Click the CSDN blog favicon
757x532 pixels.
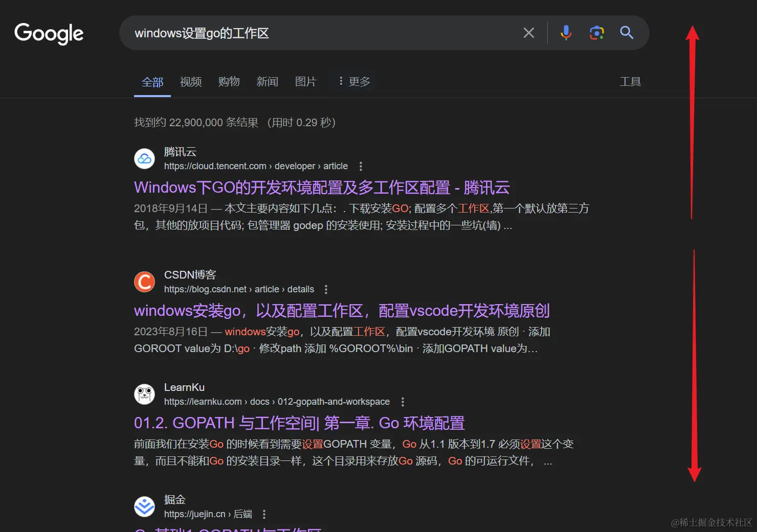[144, 282]
